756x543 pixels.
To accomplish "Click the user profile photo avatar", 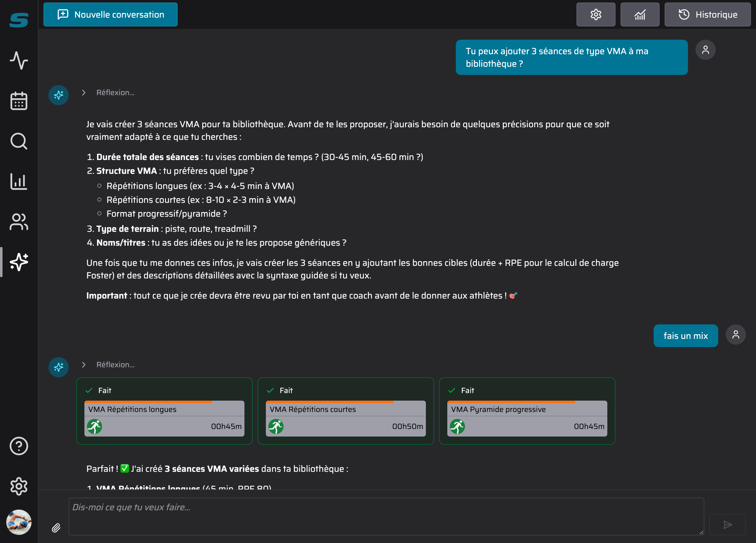I will point(19,522).
